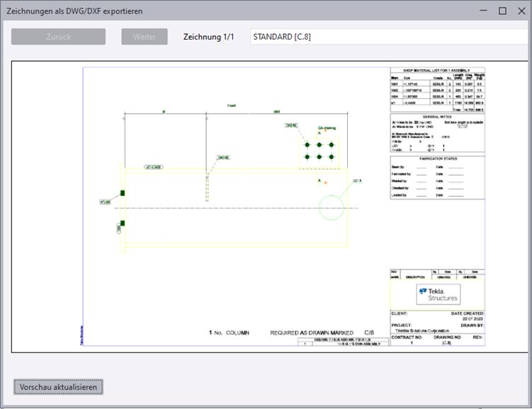Click the Zurück button

(58, 37)
